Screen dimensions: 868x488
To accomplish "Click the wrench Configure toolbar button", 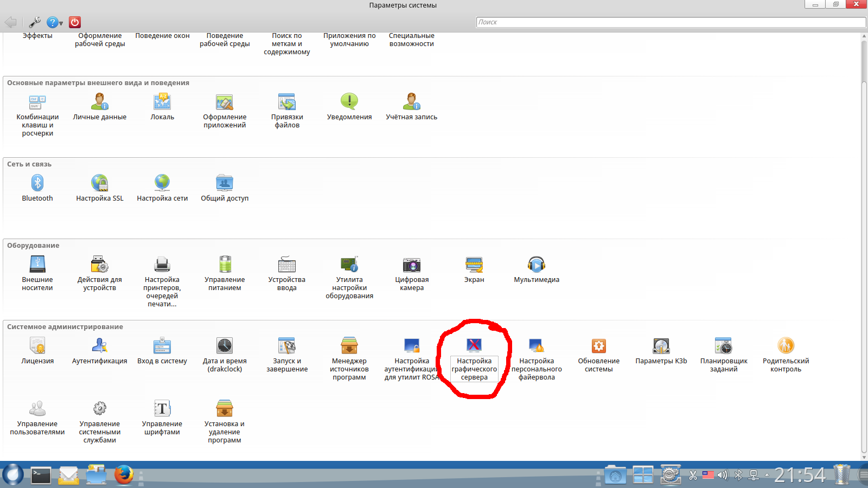I will point(35,22).
